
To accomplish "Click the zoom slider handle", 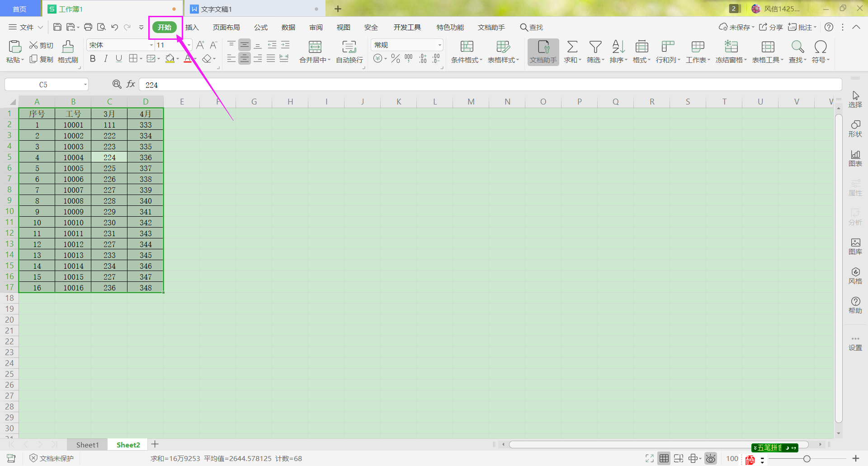I will [807, 459].
